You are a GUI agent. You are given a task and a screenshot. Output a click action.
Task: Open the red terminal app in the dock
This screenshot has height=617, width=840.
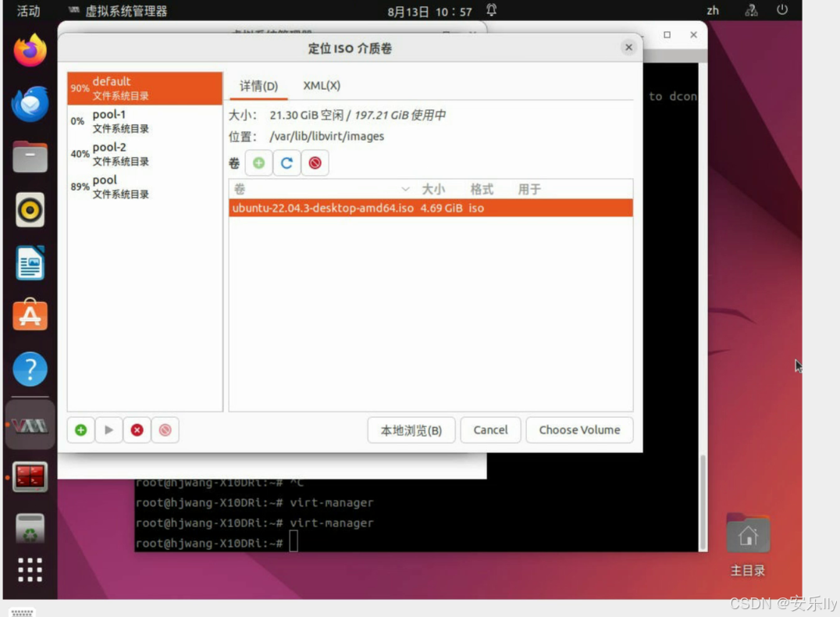(30, 476)
